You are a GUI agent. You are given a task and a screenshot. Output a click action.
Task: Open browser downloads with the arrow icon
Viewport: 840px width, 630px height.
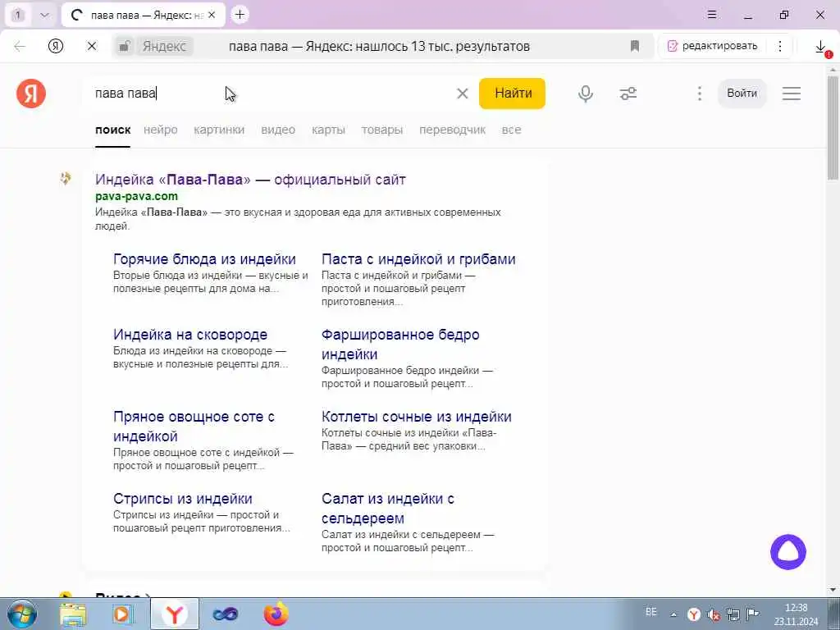tap(820, 47)
